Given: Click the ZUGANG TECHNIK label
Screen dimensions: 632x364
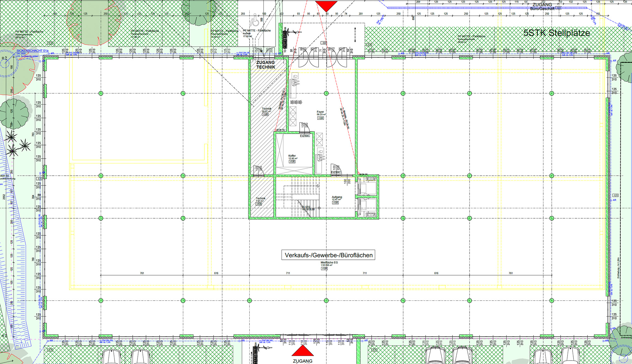Looking at the screenshot, I should pos(265,65).
